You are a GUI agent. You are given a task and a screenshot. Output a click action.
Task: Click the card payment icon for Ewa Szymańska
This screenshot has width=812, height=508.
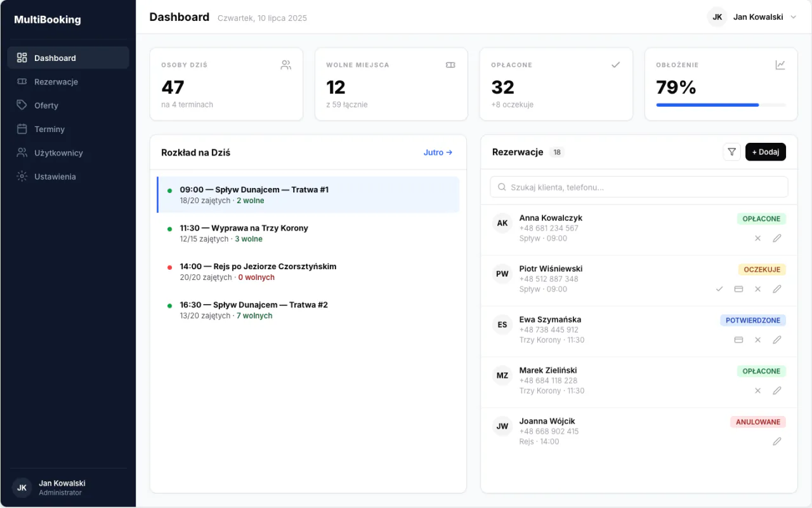(x=738, y=340)
